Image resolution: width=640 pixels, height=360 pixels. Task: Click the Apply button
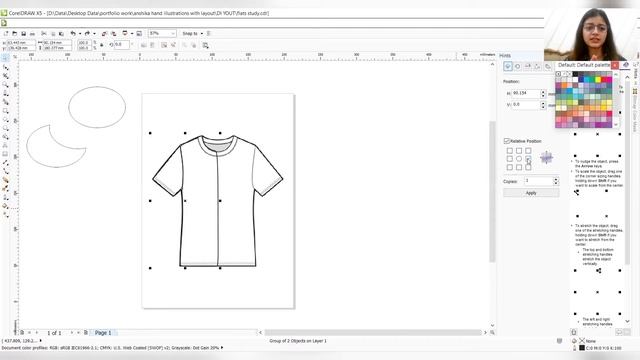point(531,193)
